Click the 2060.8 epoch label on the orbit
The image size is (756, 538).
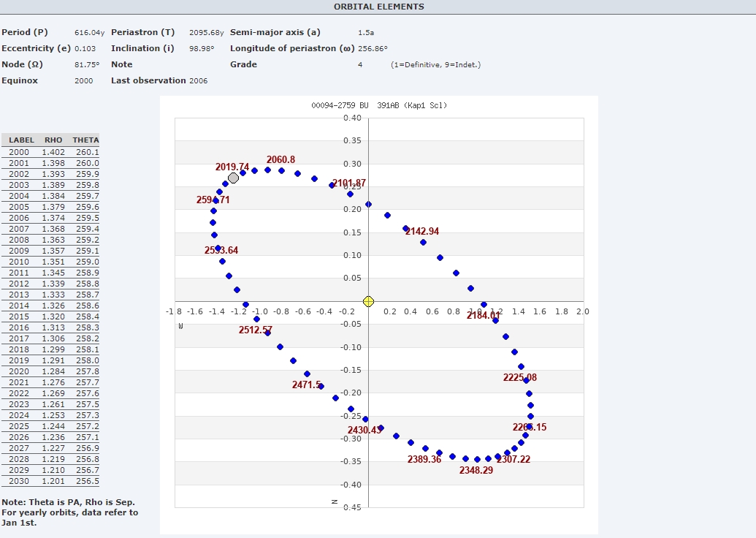(x=280, y=159)
